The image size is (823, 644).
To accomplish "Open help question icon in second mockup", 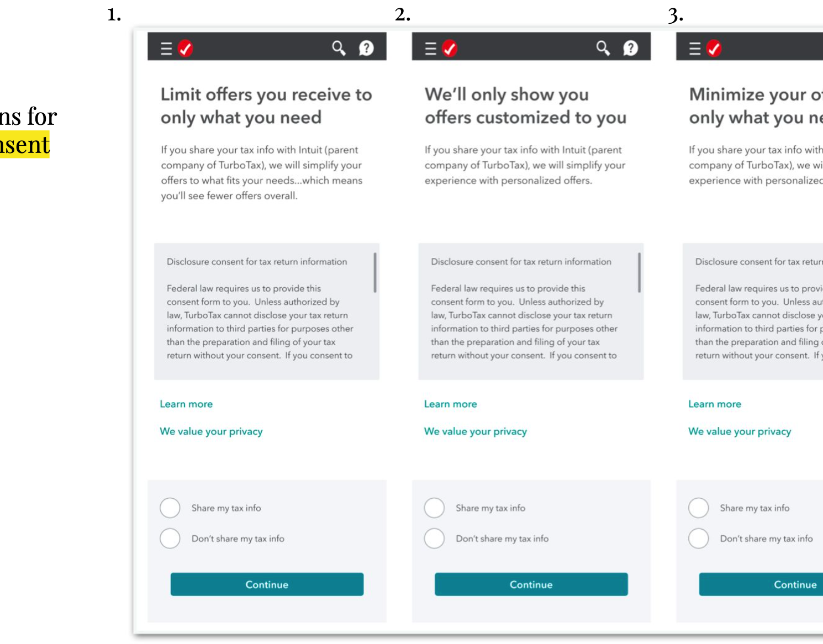I will 630,49.
